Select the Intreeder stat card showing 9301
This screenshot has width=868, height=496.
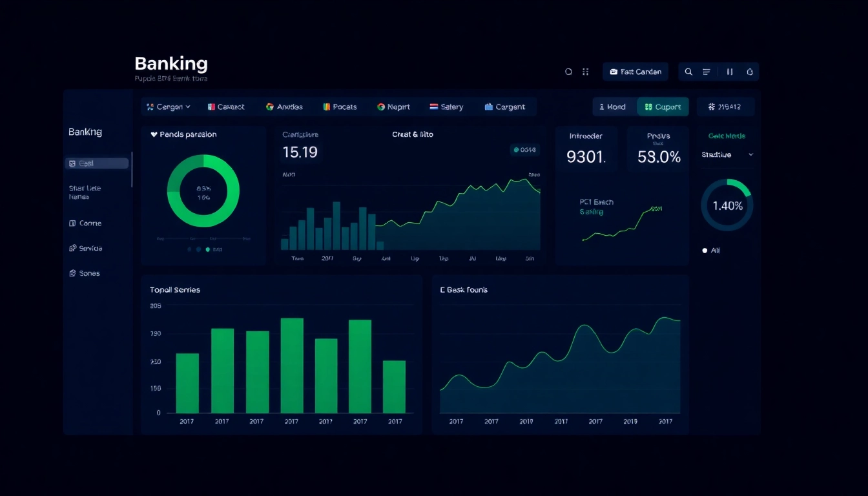point(586,149)
